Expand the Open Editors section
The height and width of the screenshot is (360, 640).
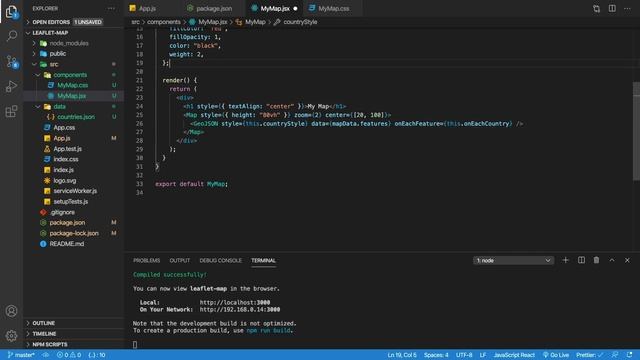74,22
